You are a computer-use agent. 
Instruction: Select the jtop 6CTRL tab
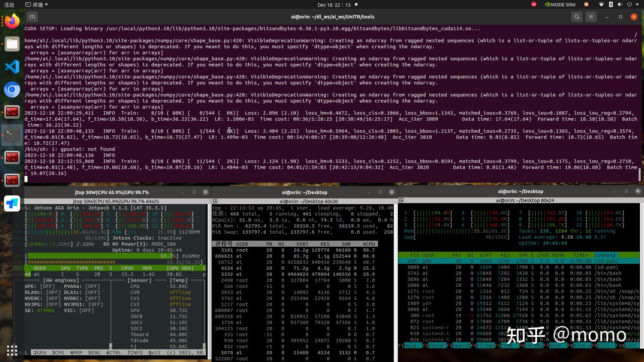[114, 353]
